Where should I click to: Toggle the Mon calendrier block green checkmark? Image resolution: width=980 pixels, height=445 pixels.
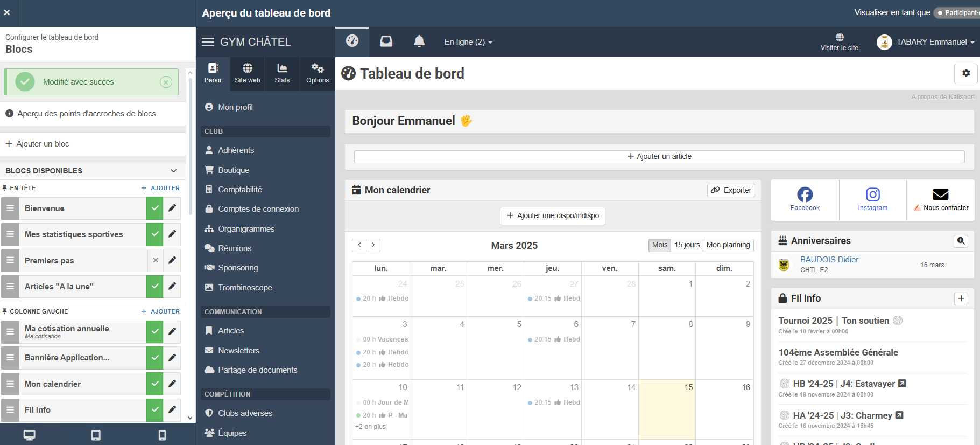tap(155, 384)
